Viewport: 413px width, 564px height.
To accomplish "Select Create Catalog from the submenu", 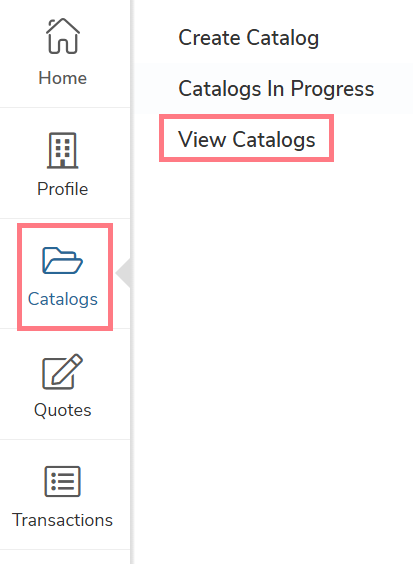I will (249, 38).
